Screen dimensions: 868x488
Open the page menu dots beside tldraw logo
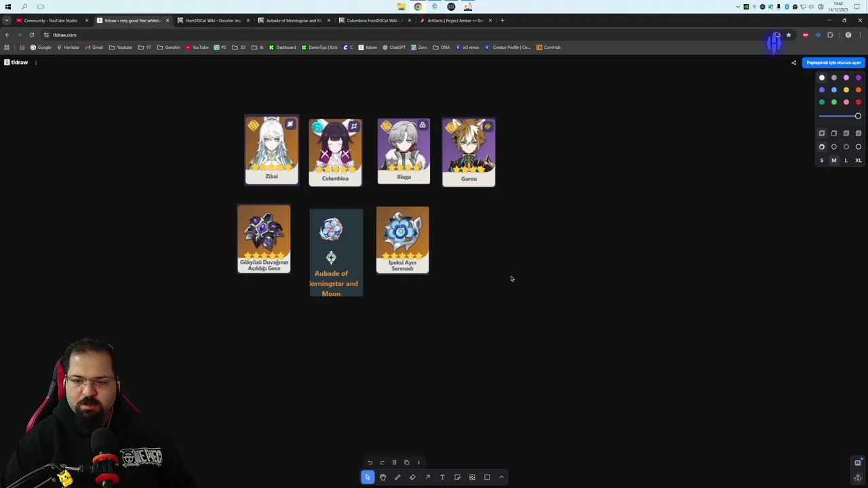pos(36,62)
